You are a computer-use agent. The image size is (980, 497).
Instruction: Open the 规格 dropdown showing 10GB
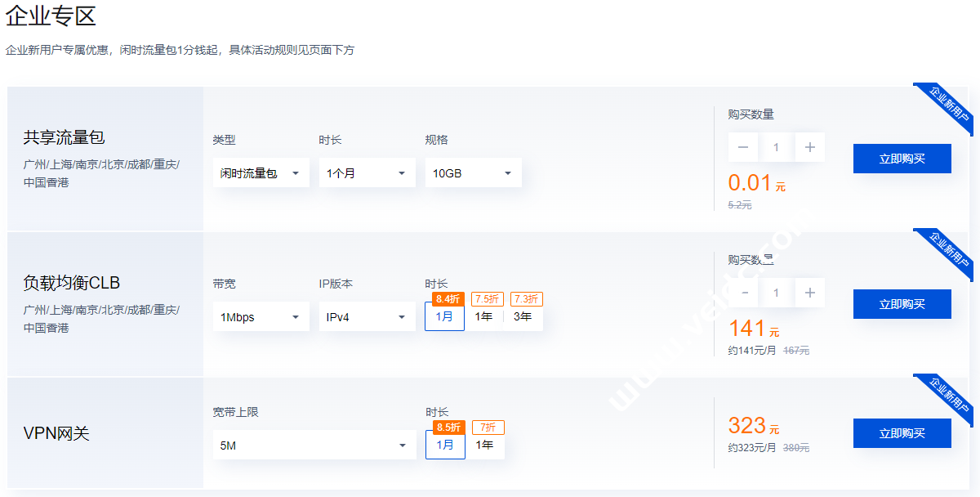474,173
